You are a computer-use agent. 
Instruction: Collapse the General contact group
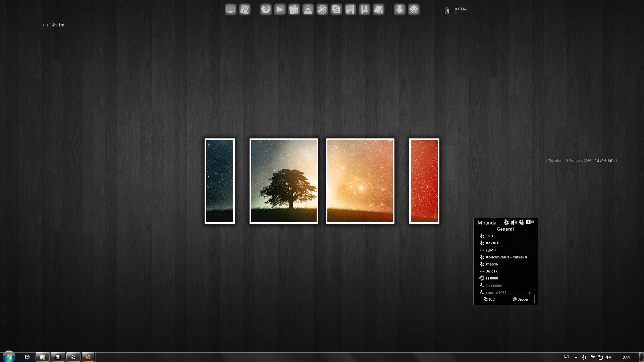[505, 229]
